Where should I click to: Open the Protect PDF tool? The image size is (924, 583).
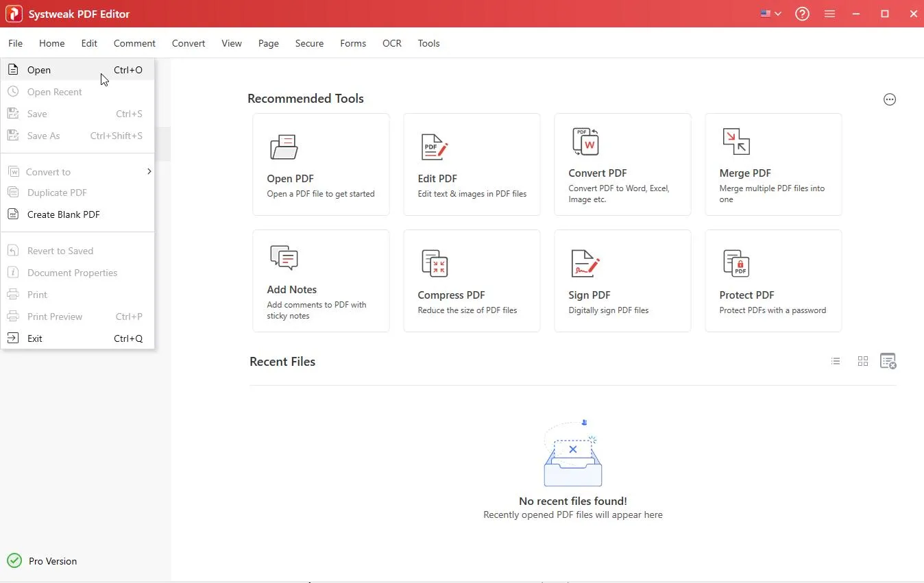[x=773, y=281]
